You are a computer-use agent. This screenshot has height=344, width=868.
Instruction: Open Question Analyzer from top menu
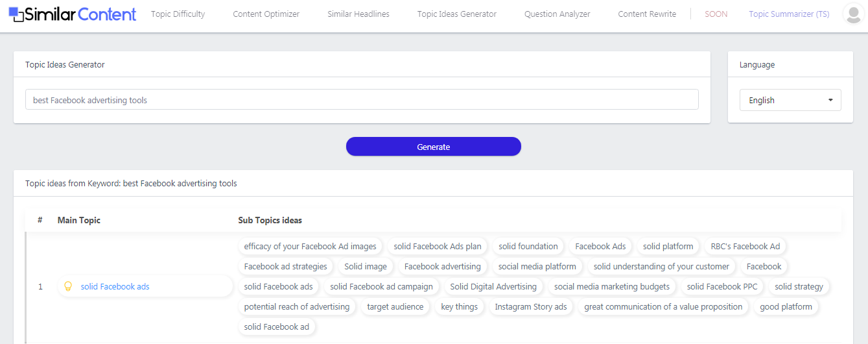click(557, 14)
